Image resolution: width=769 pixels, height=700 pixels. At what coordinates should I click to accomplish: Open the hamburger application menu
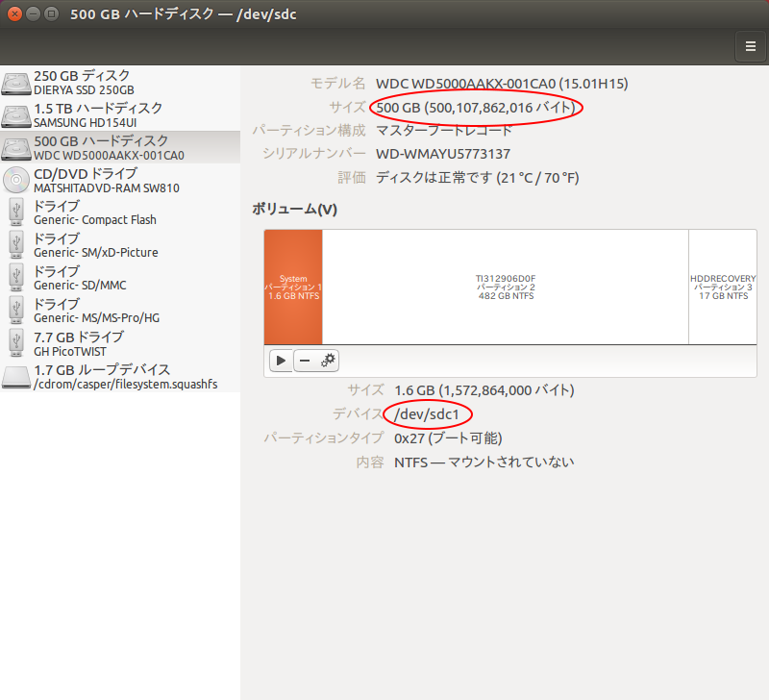751,46
